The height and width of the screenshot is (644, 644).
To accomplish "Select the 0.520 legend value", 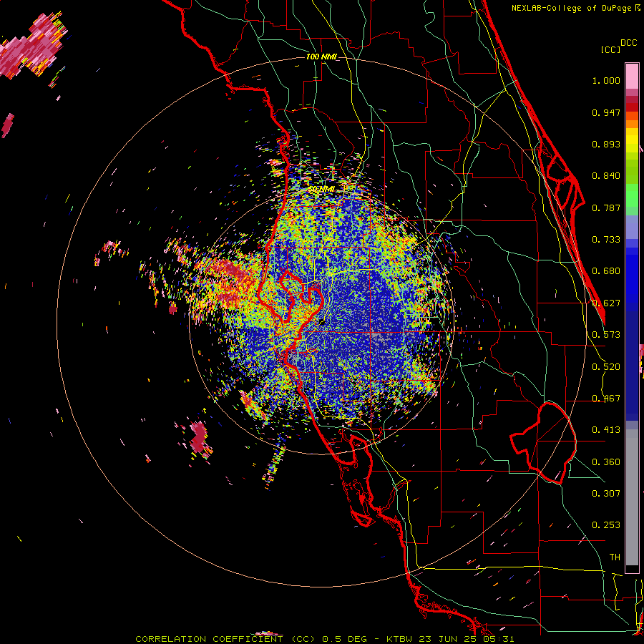I will point(606,367).
